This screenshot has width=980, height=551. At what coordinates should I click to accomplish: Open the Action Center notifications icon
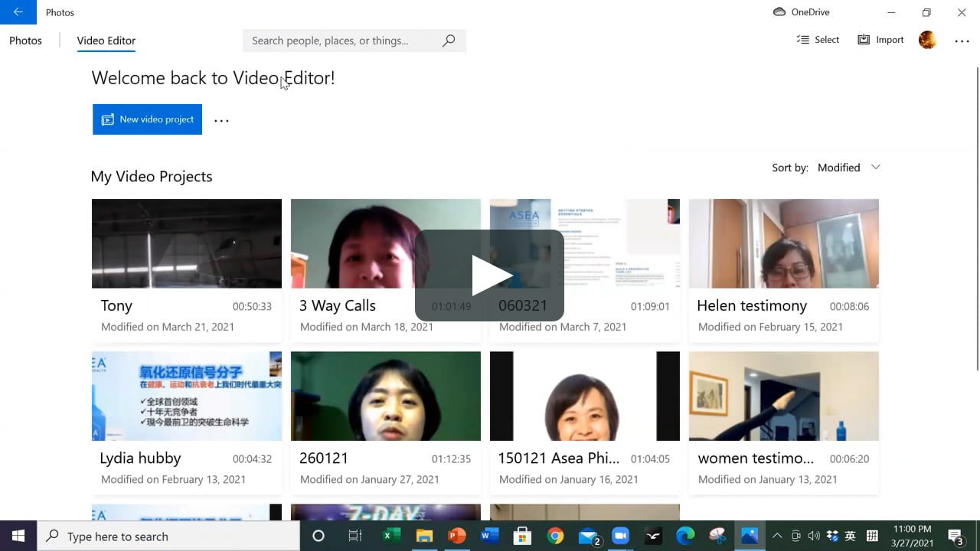[x=955, y=536]
